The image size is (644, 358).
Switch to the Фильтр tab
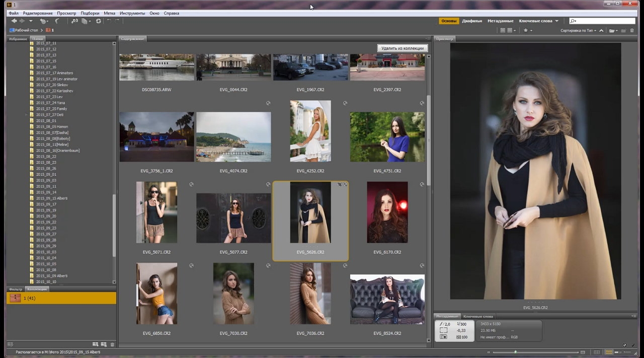[x=16, y=289]
